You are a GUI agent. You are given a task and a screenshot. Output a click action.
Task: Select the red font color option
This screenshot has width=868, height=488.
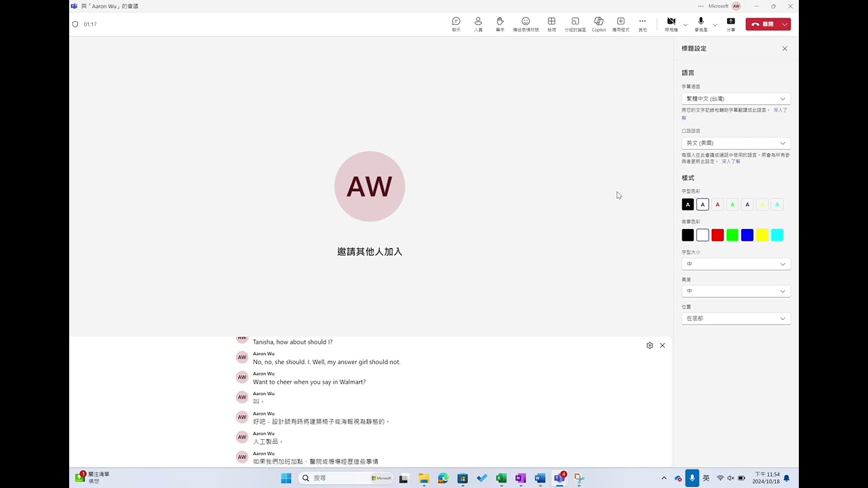[x=717, y=205]
